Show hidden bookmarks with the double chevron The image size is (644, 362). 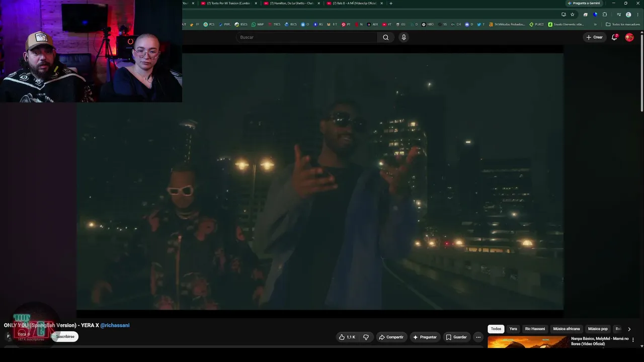coord(595,24)
